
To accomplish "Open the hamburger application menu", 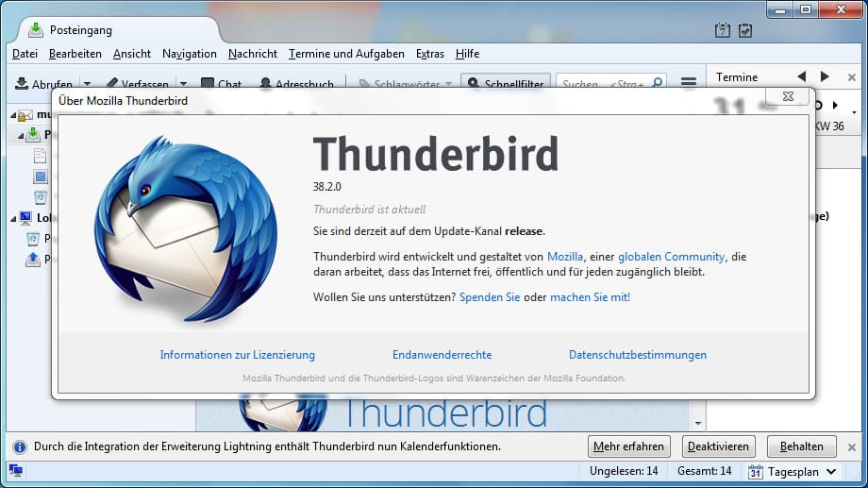I will (689, 83).
